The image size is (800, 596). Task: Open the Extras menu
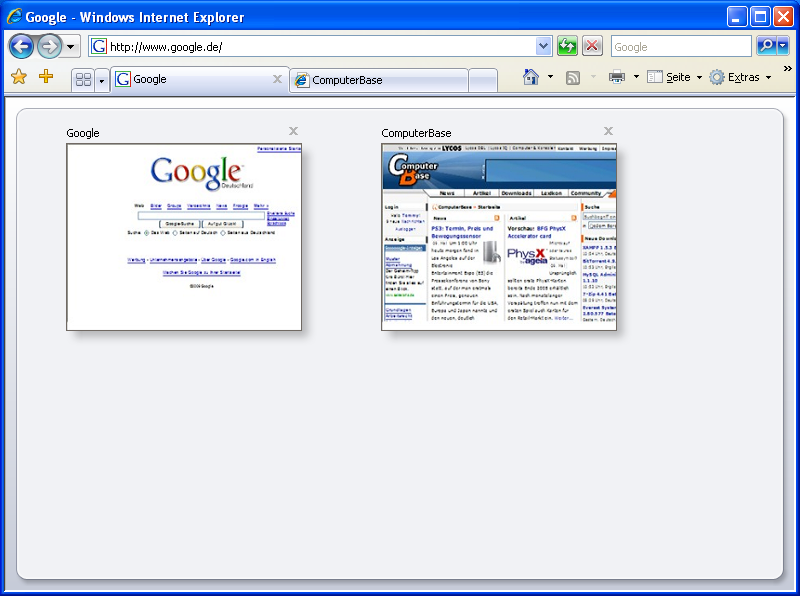(x=740, y=77)
